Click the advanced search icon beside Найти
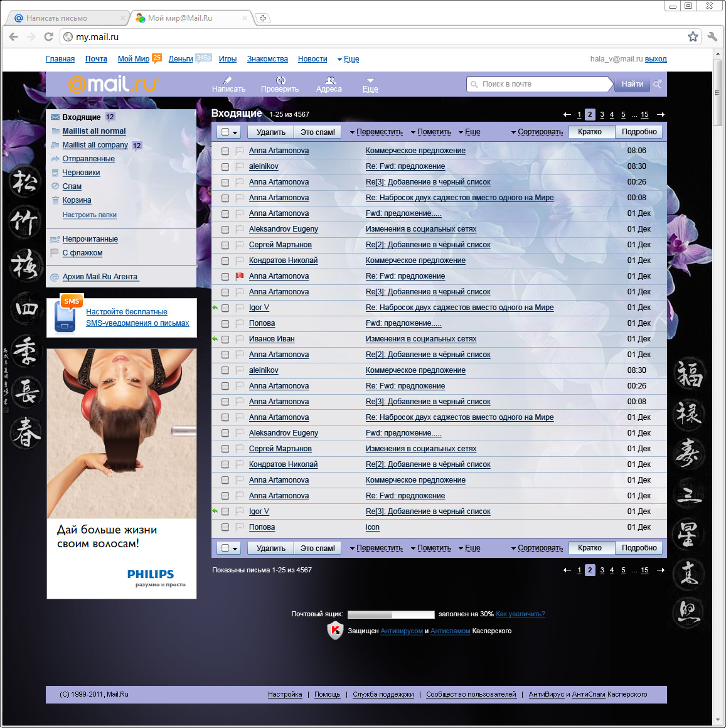This screenshot has width=726, height=728. click(658, 84)
